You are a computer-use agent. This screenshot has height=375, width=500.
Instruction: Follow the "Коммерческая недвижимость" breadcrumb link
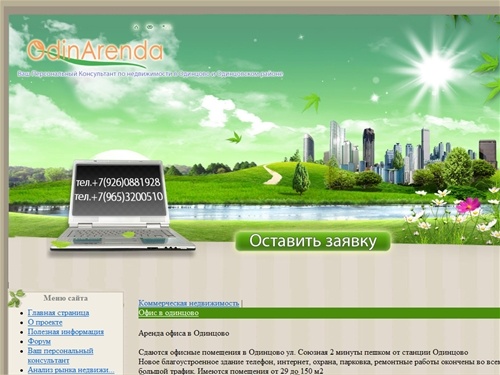[189, 303]
